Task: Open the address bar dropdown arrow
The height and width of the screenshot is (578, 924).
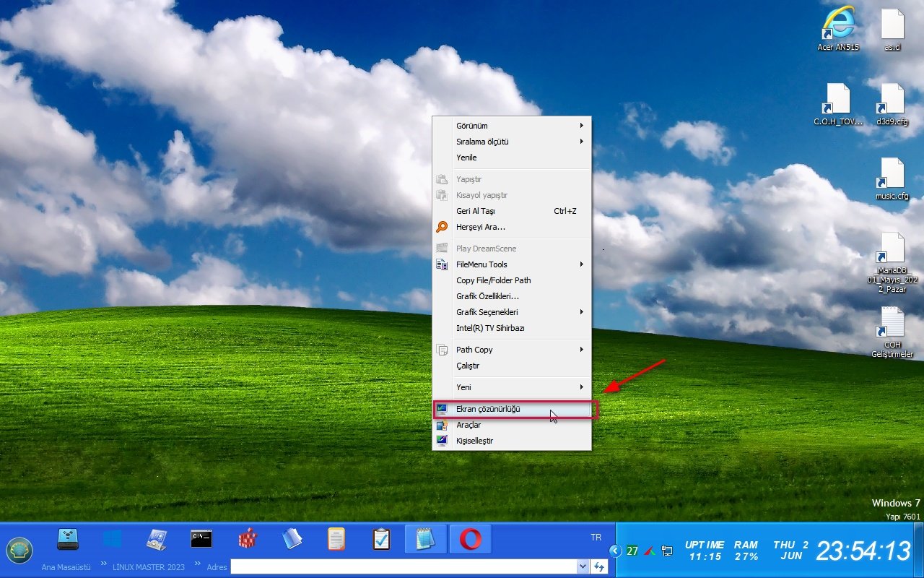Action: pyautogui.click(x=583, y=566)
